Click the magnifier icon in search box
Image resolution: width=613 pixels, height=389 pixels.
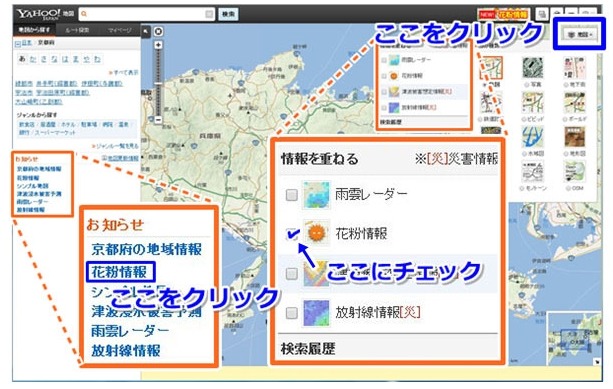(84, 14)
